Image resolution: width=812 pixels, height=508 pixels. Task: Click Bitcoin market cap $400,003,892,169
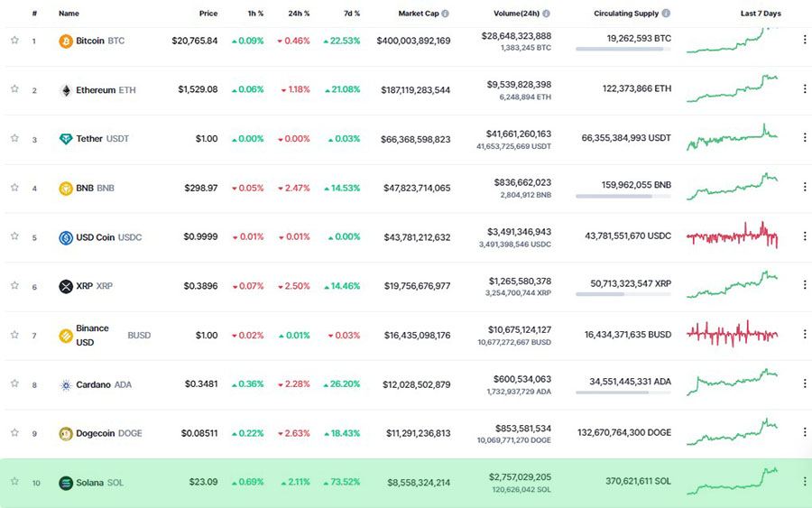413,41
